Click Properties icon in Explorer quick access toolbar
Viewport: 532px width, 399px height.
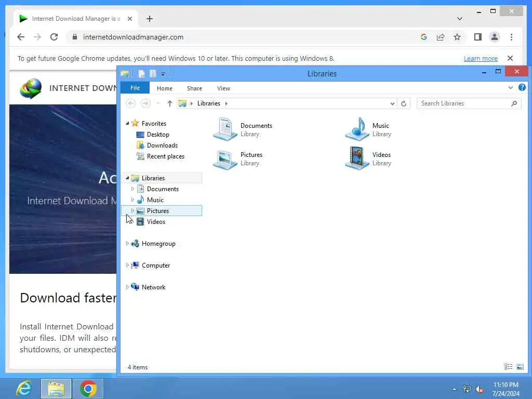point(141,74)
